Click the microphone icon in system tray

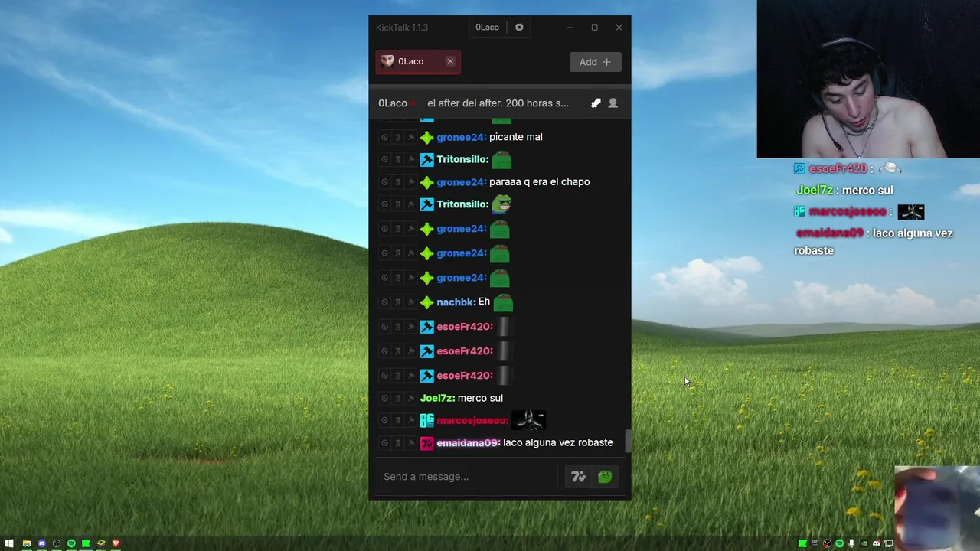click(x=851, y=543)
